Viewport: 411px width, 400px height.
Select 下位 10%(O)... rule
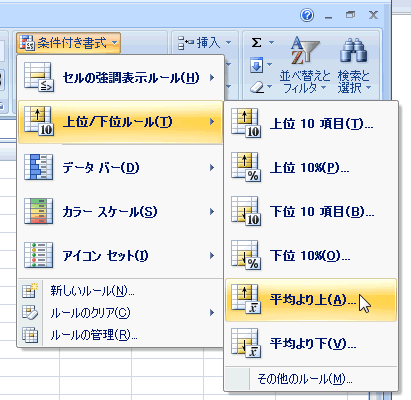tap(311, 256)
